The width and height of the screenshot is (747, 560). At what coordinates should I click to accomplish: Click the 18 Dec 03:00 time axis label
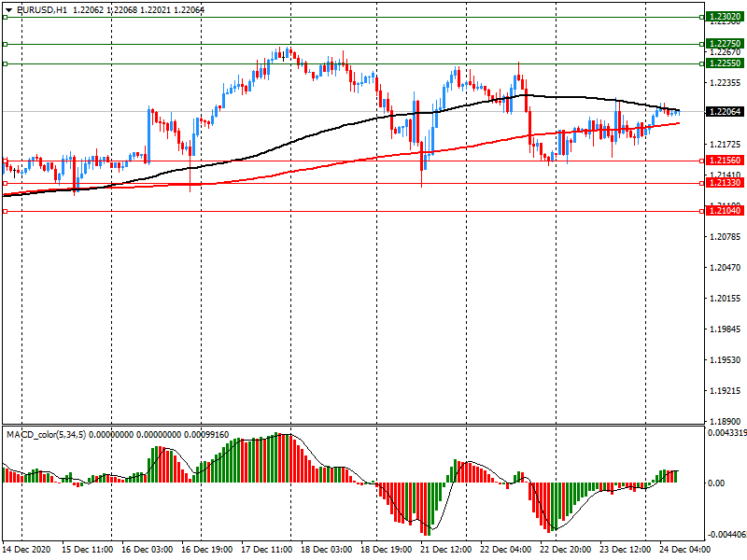coord(326,550)
